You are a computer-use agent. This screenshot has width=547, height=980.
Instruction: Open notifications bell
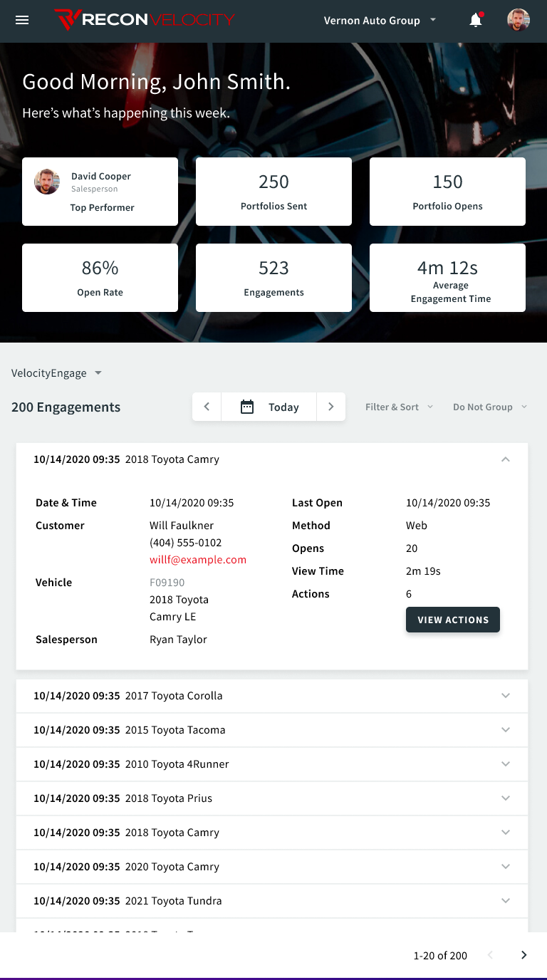click(476, 20)
